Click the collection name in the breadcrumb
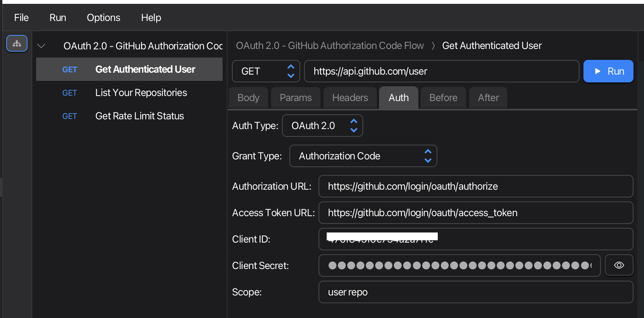Image resolution: width=644 pixels, height=318 pixels. point(330,45)
